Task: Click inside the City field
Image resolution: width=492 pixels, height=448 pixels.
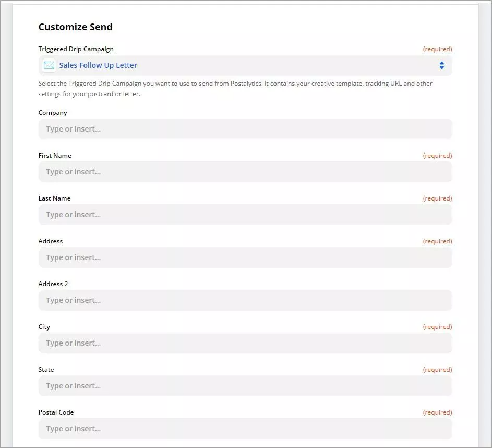Action: [x=245, y=343]
